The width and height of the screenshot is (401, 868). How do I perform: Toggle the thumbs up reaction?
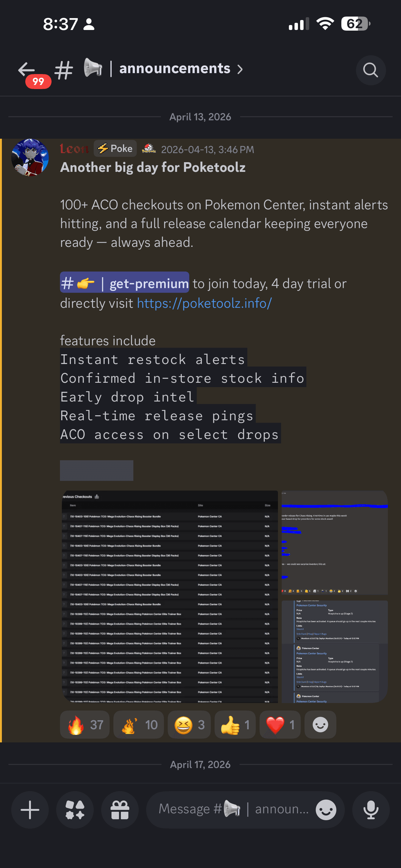(x=235, y=725)
